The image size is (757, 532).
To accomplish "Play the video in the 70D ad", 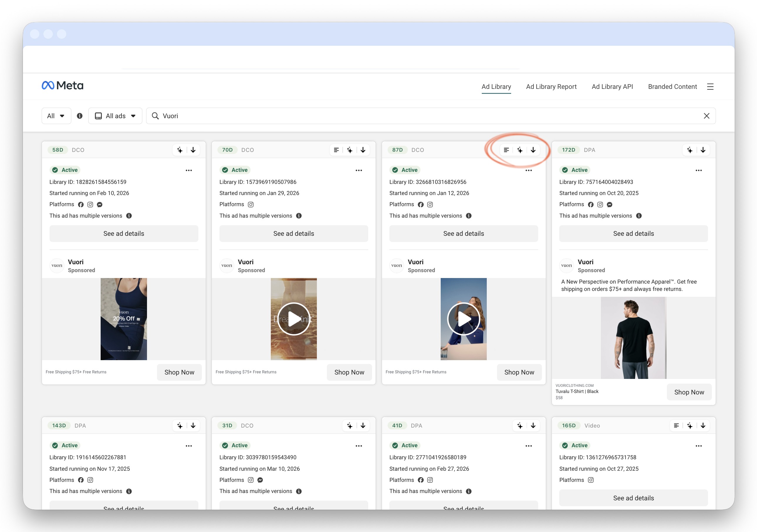I will 293,319.
